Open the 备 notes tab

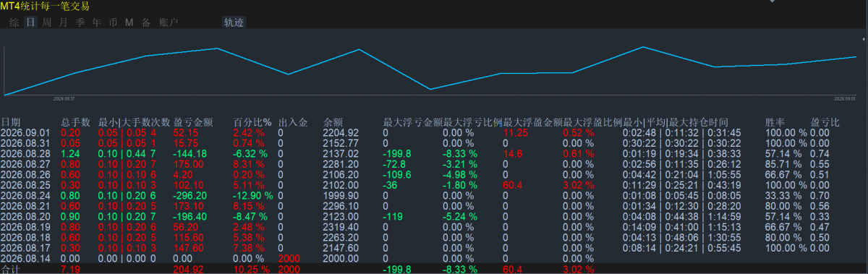pyautogui.click(x=146, y=22)
